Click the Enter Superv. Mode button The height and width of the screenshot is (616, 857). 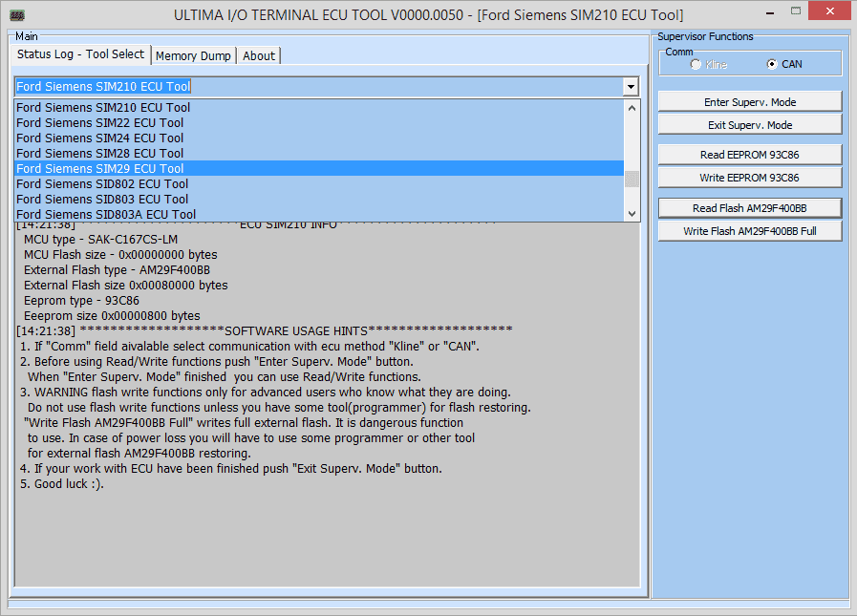point(750,102)
